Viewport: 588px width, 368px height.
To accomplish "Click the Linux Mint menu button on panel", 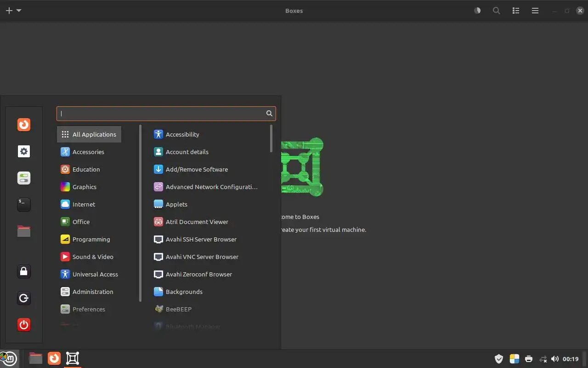I will click(9, 358).
